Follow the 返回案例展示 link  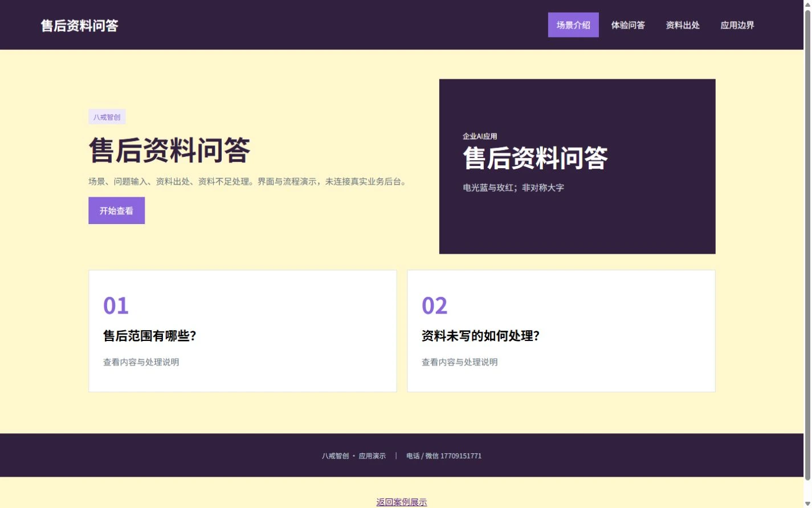(402, 502)
